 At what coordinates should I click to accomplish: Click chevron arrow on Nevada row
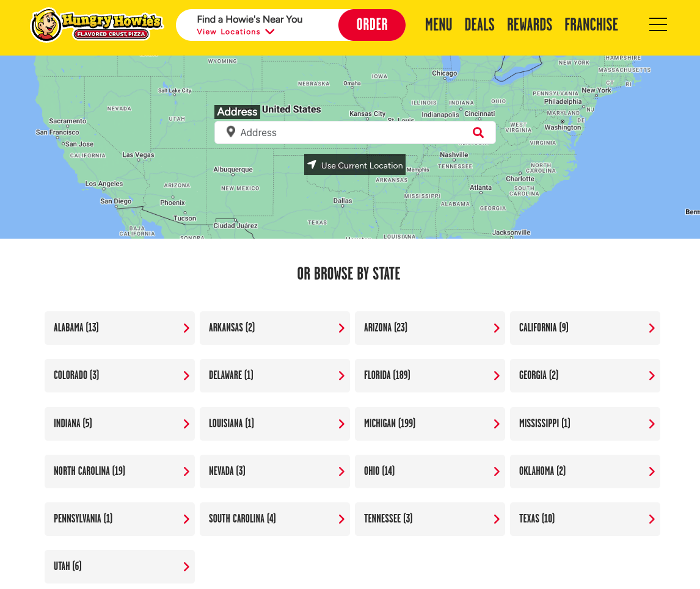[341, 472]
